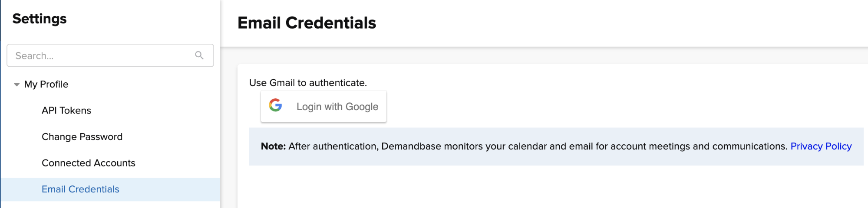Image resolution: width=868 pixels, height=208 pixels.
Task: Open API Tokens settings
Action: pos(66,110)
